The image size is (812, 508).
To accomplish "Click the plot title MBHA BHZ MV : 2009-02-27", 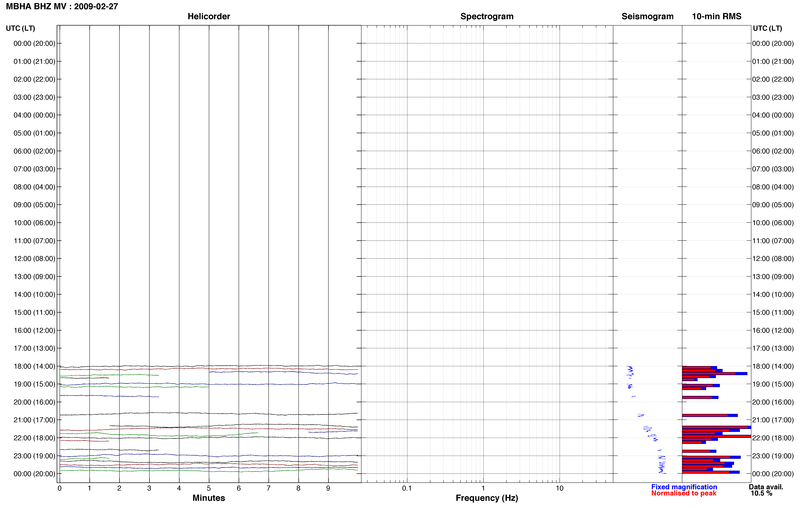I will click(x=62, y=6).
